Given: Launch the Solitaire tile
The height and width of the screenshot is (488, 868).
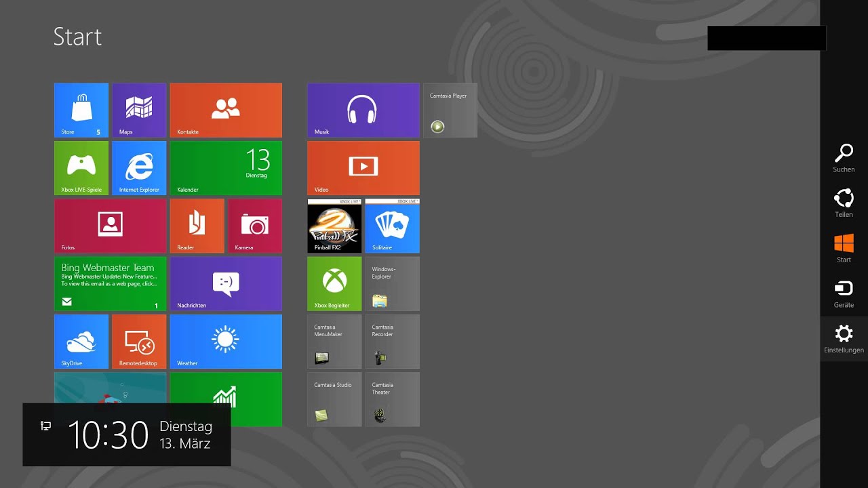Looking at the screenshot, I should (393, 226).
